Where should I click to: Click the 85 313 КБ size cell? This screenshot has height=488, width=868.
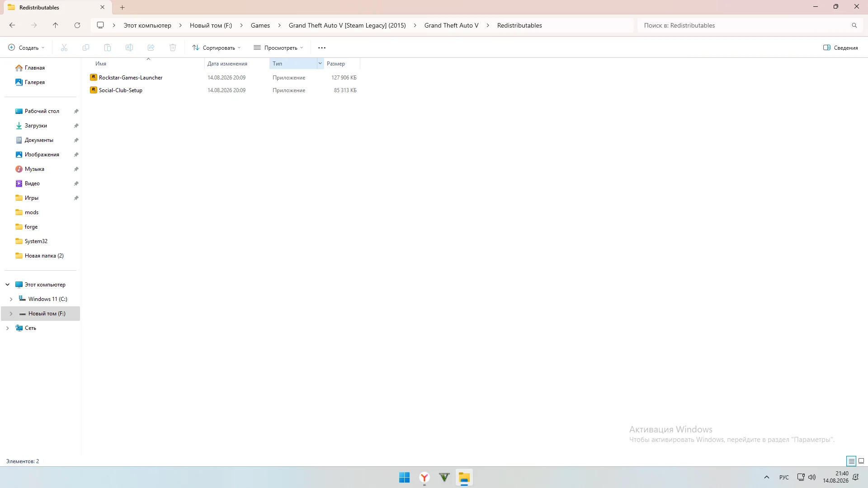point(345,90)
